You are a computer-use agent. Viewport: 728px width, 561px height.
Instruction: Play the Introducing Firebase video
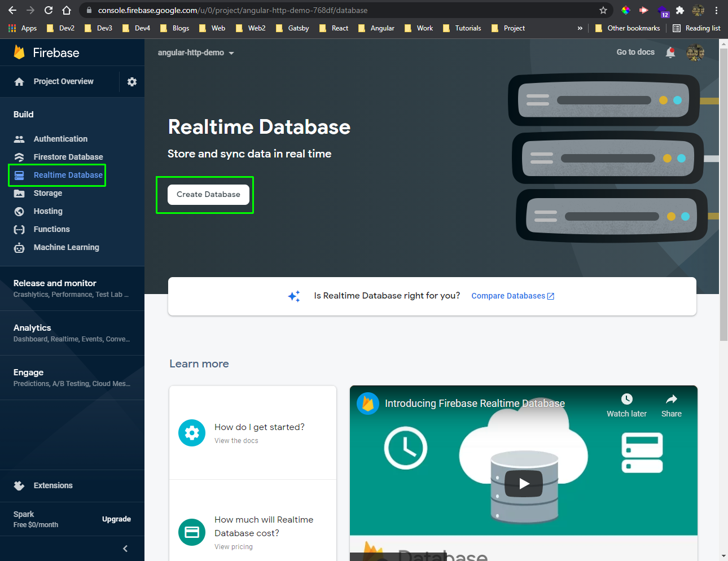524,484
